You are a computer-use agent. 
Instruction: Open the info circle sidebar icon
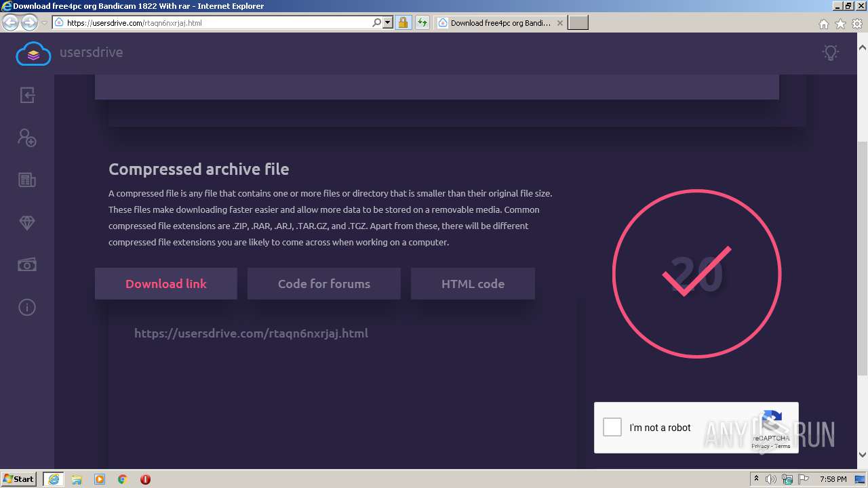[27, 308]
